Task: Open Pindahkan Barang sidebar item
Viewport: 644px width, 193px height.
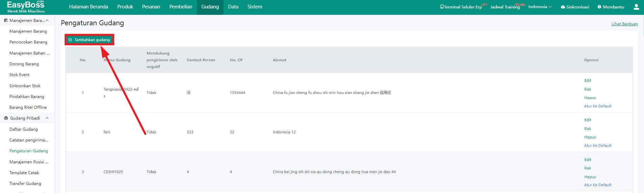Action: click(27, 97)
